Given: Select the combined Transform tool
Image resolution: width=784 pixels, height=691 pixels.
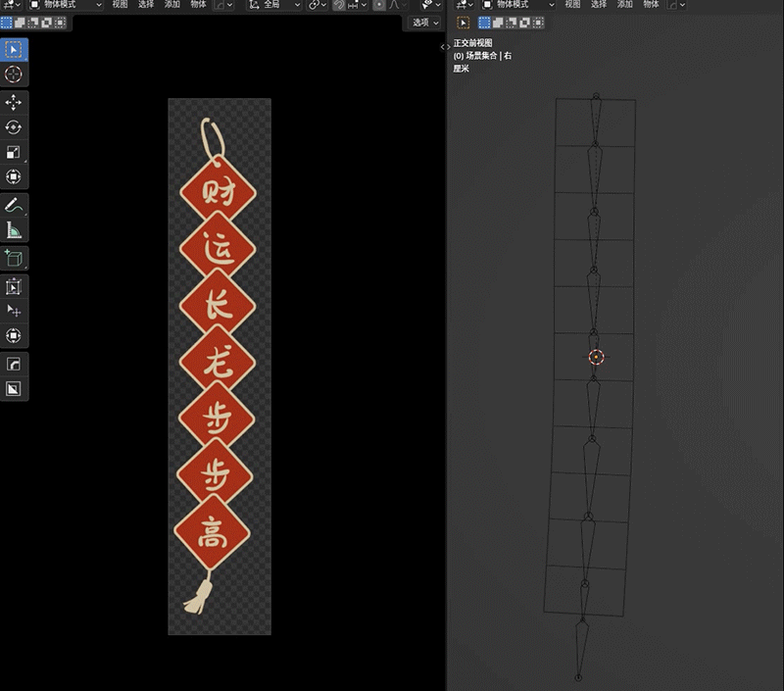Looking at the screenshot, I should coord(14,176).
